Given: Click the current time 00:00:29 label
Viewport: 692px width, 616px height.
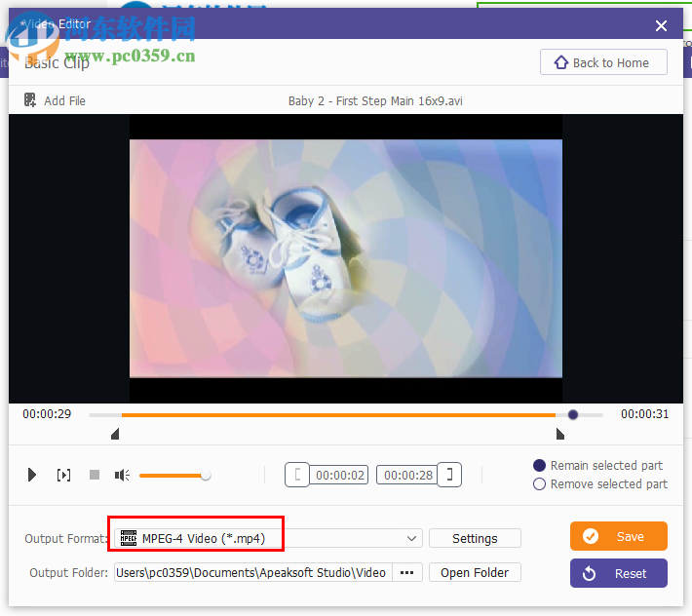Looking at the screenshot, I should click(47, 413).
